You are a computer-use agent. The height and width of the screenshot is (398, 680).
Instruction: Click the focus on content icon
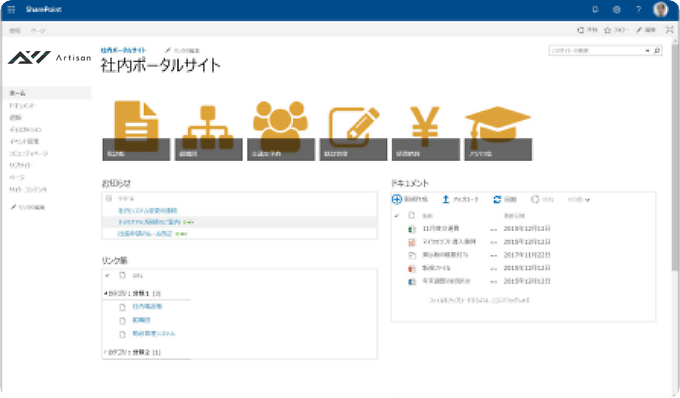tap(670, 30)
